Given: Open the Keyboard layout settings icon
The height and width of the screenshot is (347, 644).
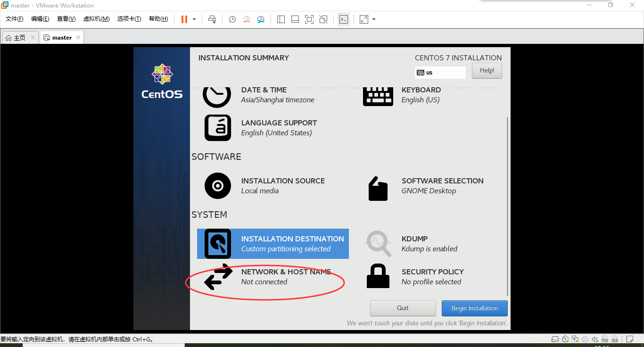Looking at the screenshot, I should click(378, 96).
